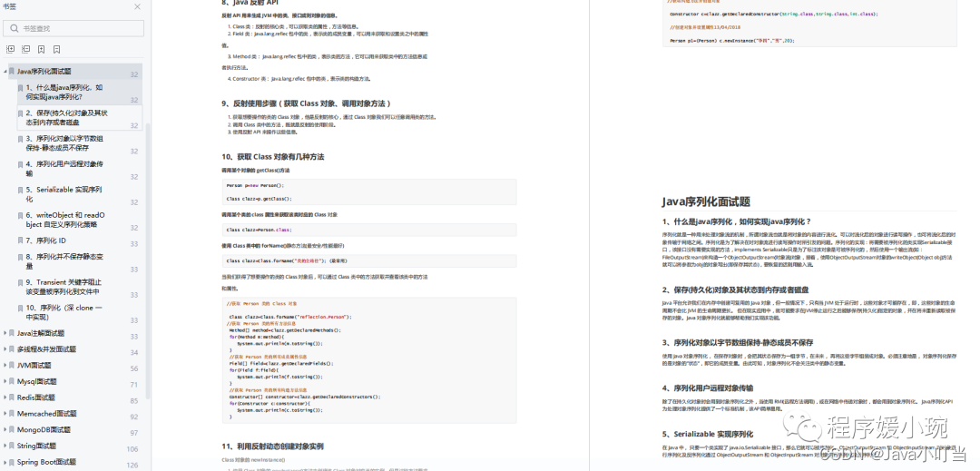
Task: Click the delete bookmark icon
Action: coord(57,49)
